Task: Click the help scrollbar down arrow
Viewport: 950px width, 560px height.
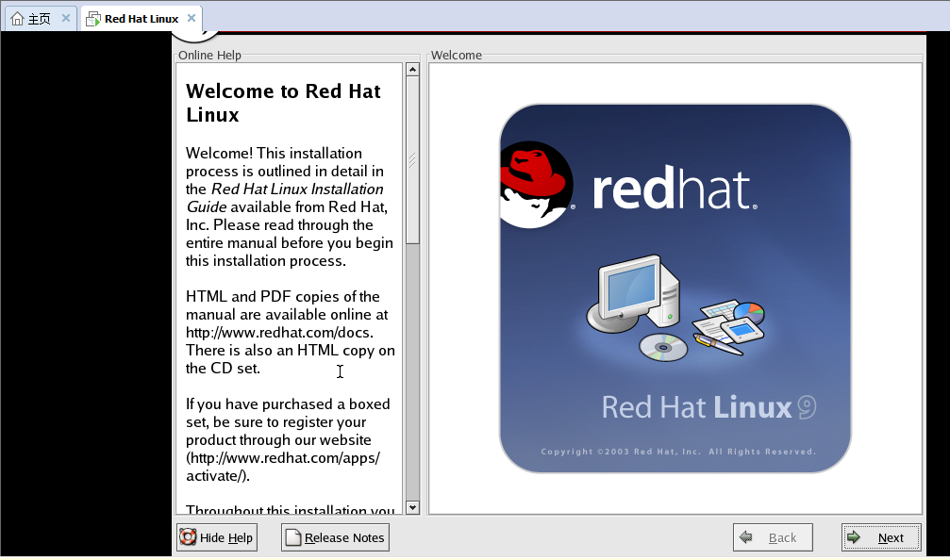Action: click(x=412, y=507)
